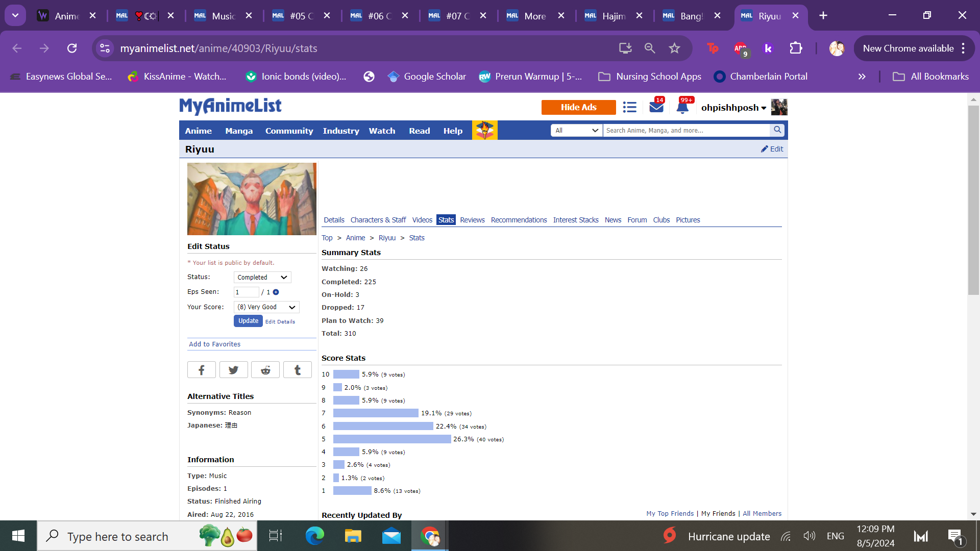Open the messages envelope icon
The width and height of the screenshot is (980, 551).
coord(656,107)
